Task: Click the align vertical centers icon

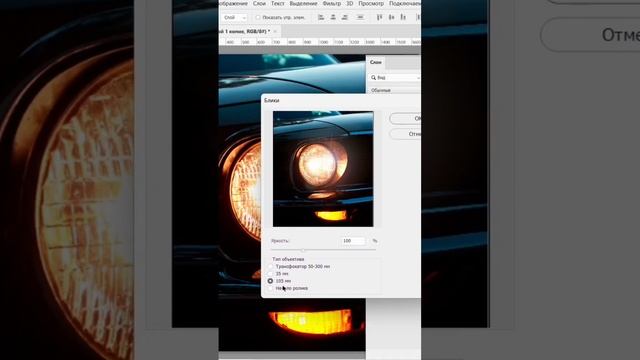Action: pyautogui.click(x=391, y=17)
